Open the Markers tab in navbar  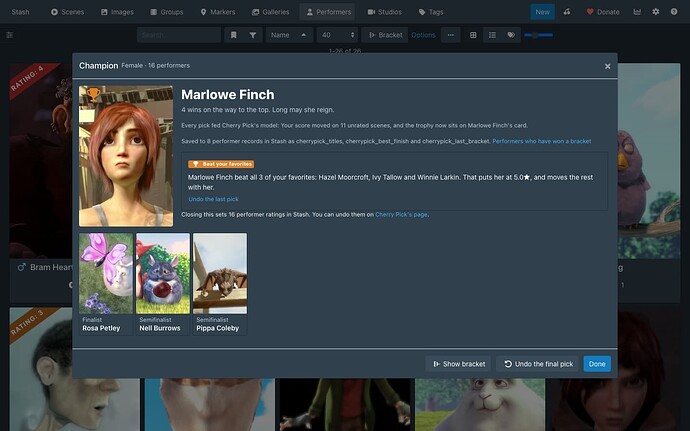(217, 12)
